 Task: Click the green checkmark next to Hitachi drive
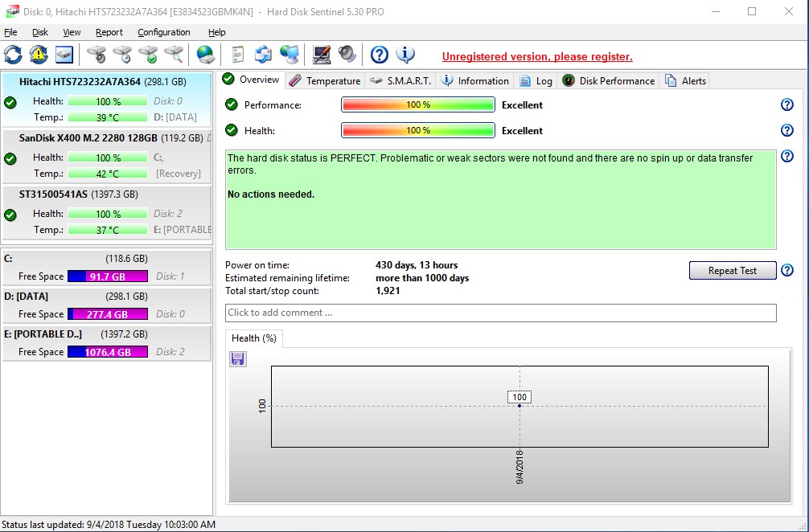pos(10,102)
